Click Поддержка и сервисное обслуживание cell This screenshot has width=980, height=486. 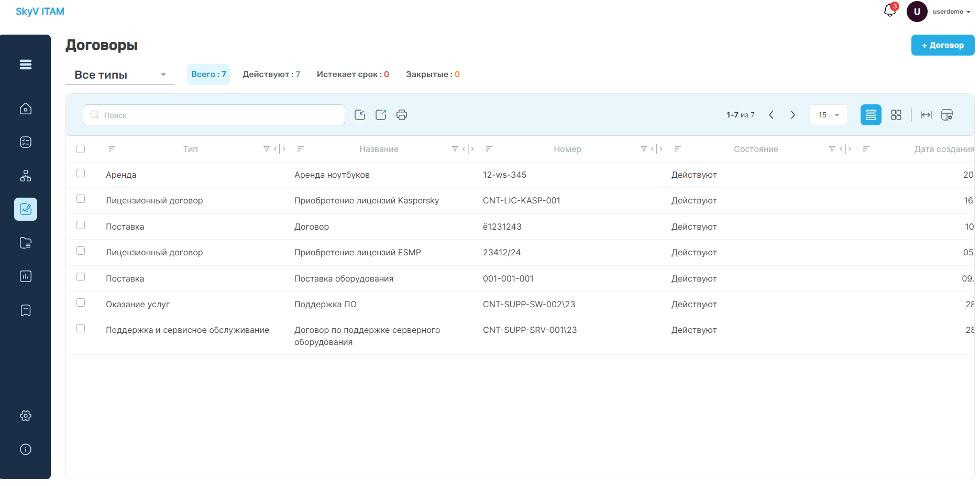point(188,330)
